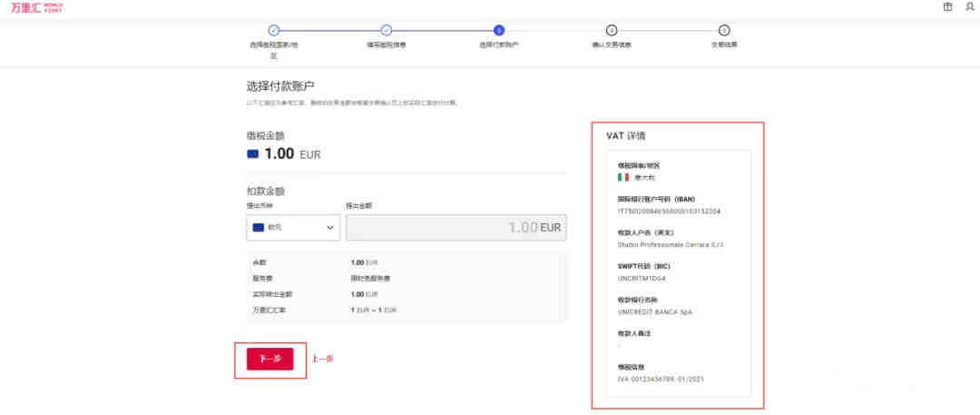This screenshot has height=415, width=980.
Task: Click the current step three circle
Action: [x=499, y=30]
